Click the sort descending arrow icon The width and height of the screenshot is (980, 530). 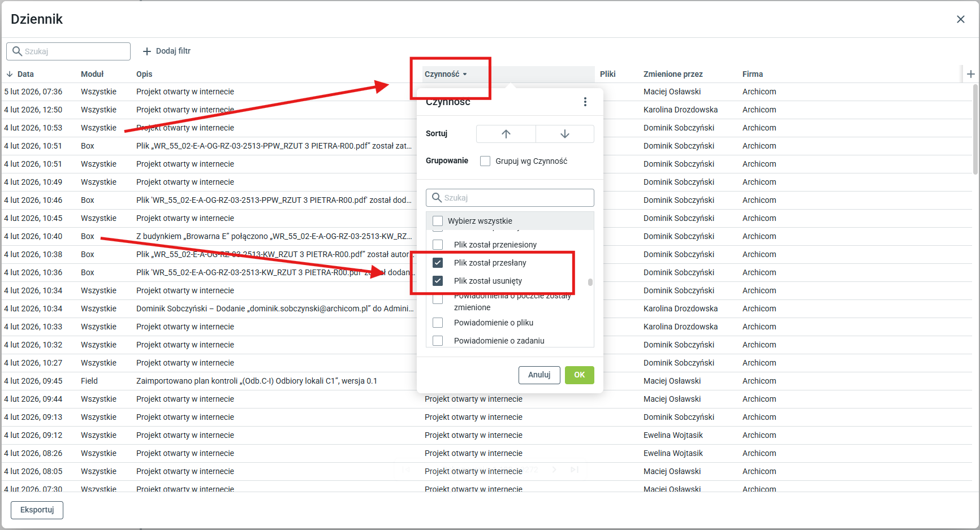tap(564, 134)
